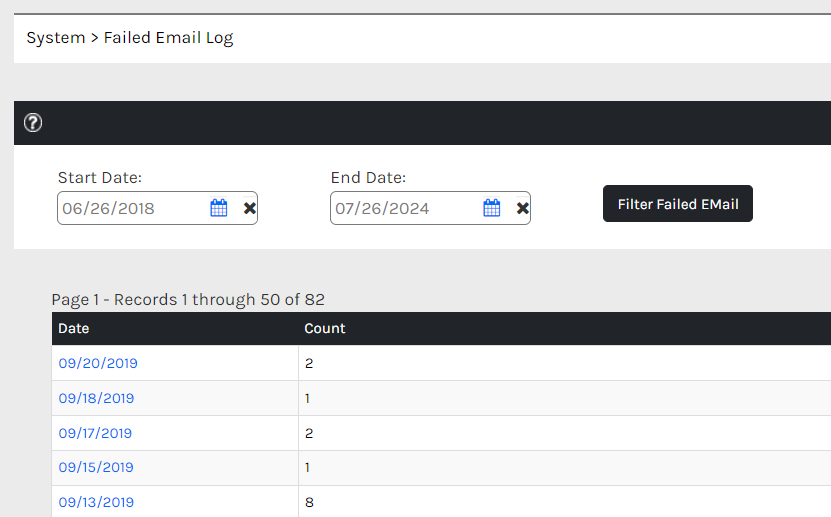Open the 09/17/2019 failed email entry

coord(95,433)
